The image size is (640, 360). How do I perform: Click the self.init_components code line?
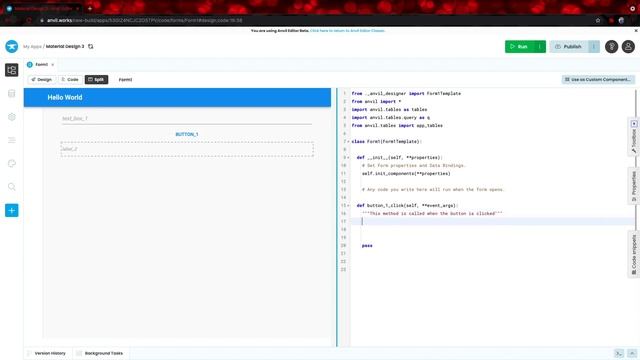pyautogui.click(x=406, y=173)
